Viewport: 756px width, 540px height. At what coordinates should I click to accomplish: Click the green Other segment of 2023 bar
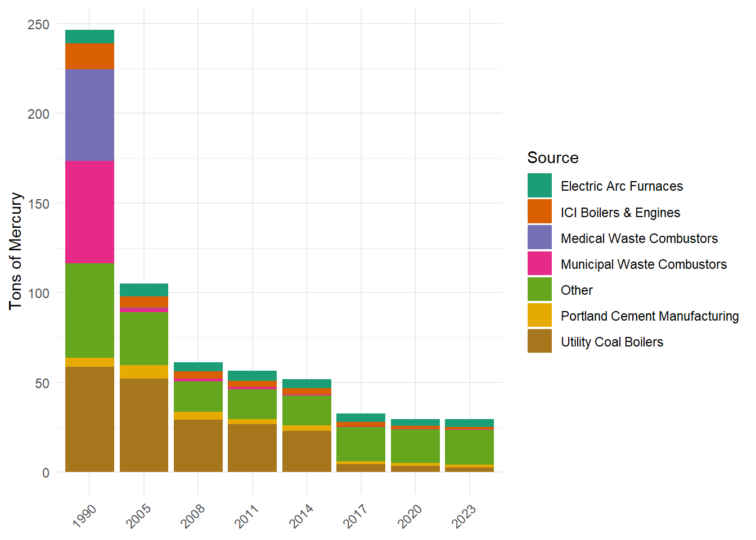[469, 447]
